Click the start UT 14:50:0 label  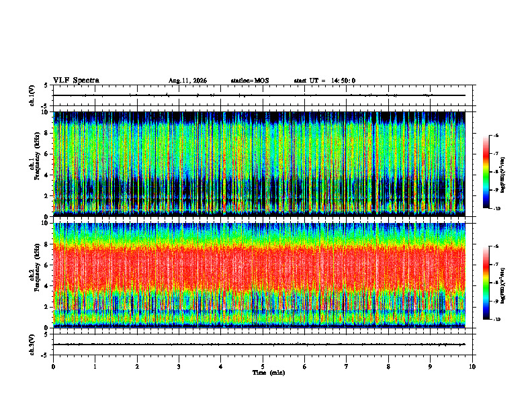tap(324, 81)
